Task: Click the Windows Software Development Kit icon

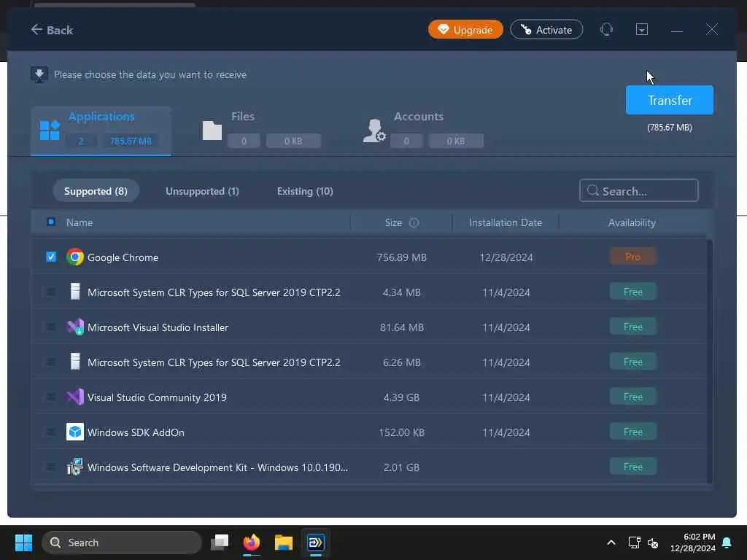Action: click(75, 467)
